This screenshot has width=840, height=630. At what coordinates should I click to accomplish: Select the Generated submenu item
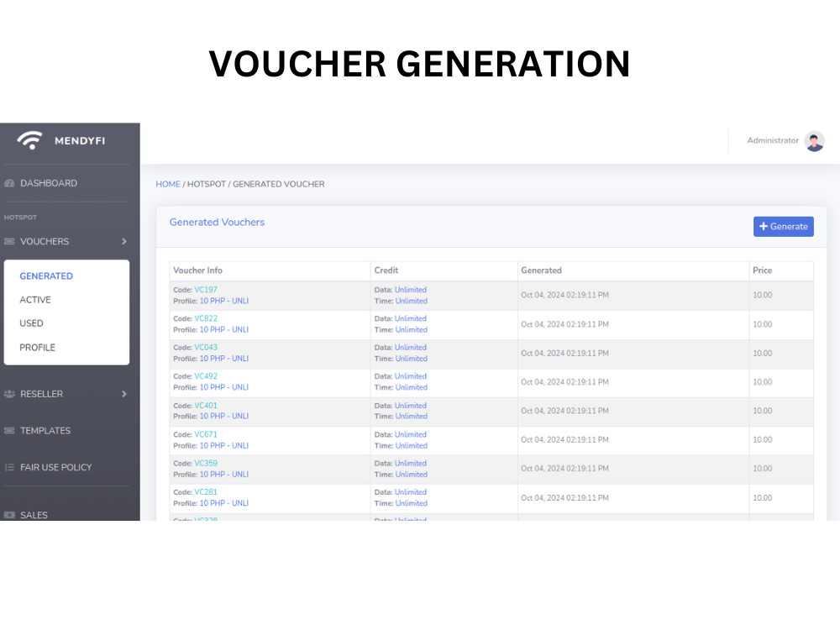point(46,276)
